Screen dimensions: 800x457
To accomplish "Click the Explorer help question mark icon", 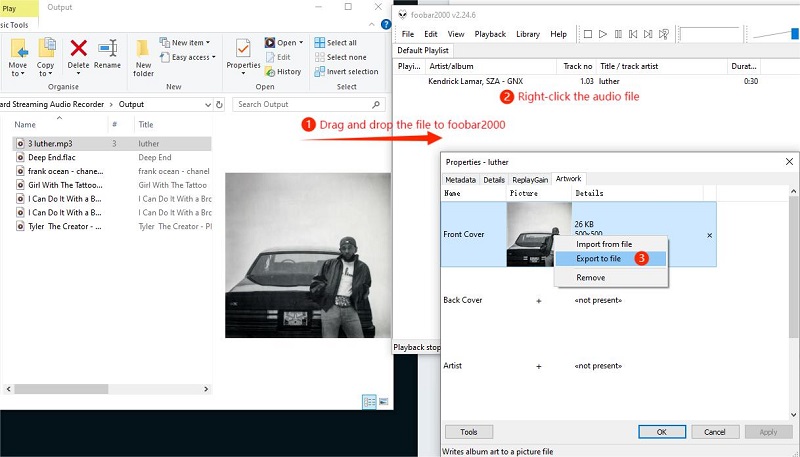I will click(386, 24).
